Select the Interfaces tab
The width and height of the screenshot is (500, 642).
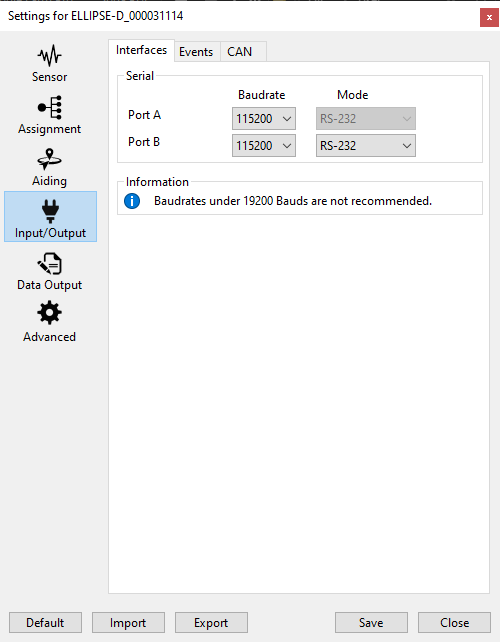141,50
